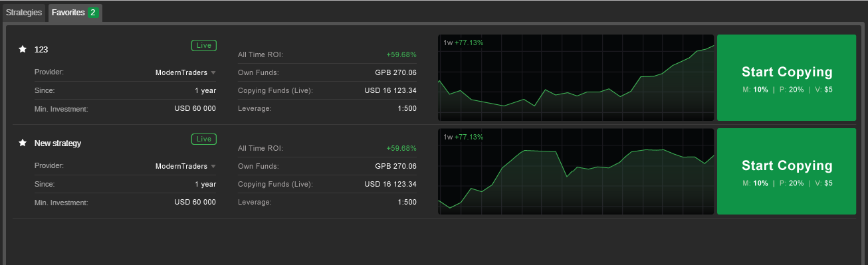Click 1w period label on 123 chart

(x=448, y=43)
